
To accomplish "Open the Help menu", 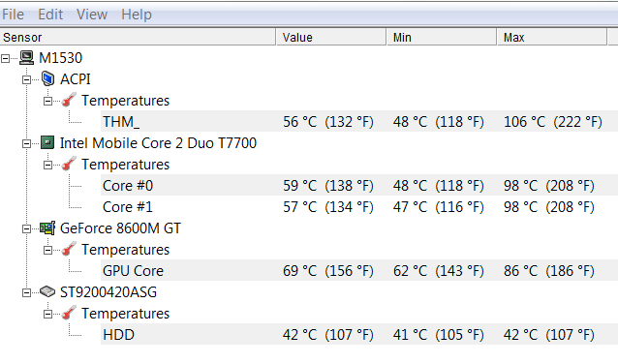I will 137,15.
